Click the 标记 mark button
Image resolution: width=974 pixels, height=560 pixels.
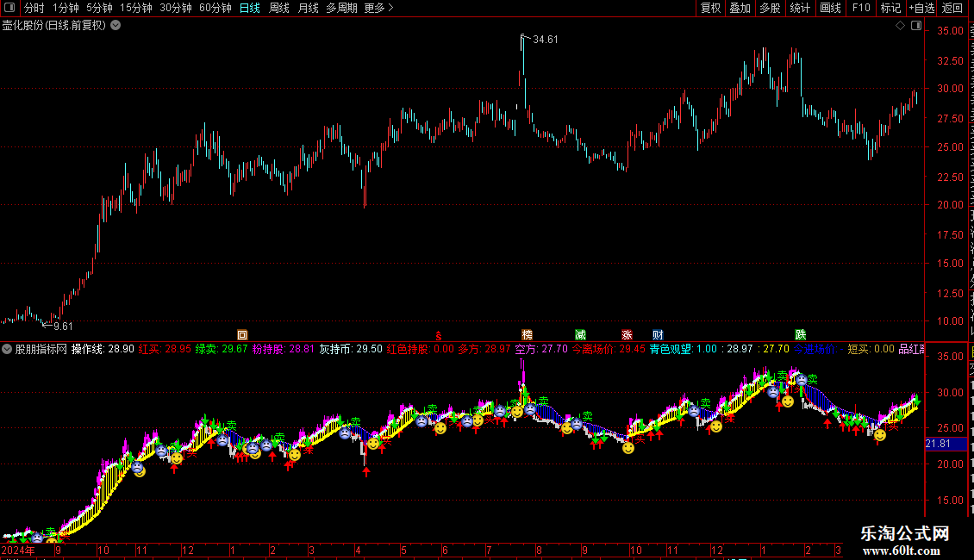pyautogui.click(x=890, y=8)
